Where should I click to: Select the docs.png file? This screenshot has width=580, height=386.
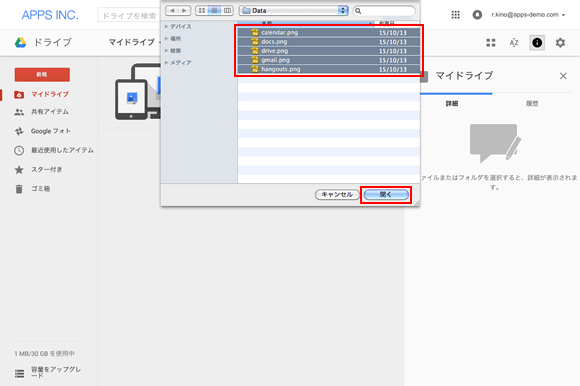pos(328,42)
